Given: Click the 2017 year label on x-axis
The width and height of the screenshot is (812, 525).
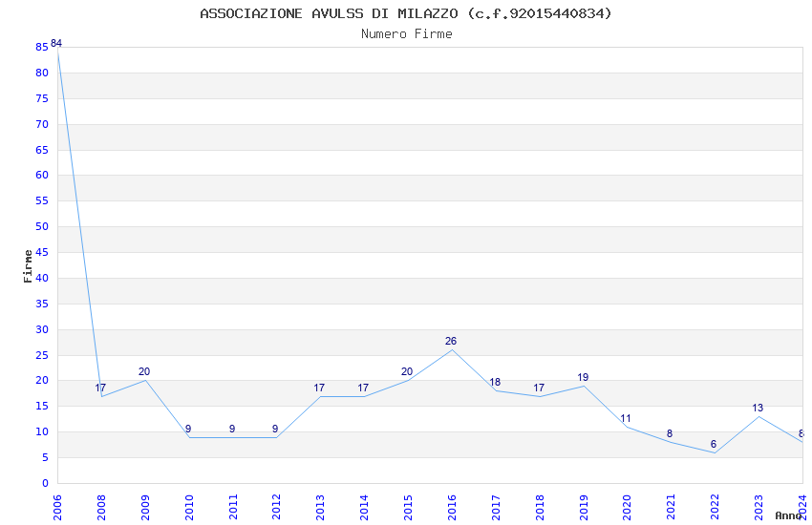Looking at the screenshot, I should pyautogui.click(x=496, y=508).
